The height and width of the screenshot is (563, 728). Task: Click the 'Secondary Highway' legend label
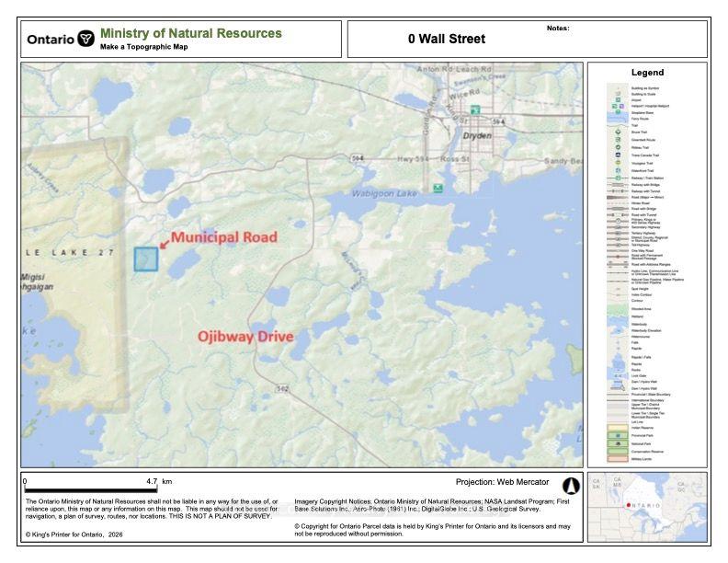[645, 227]
